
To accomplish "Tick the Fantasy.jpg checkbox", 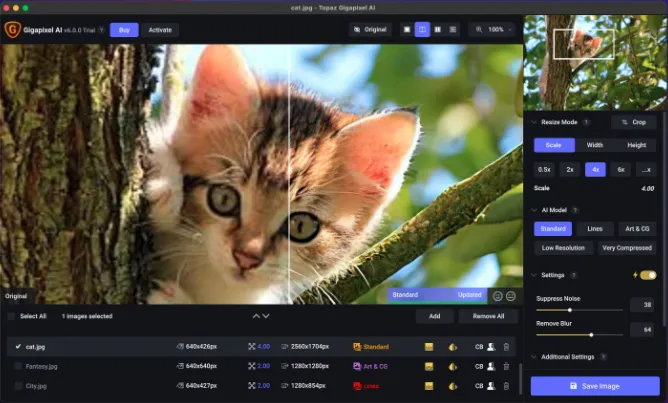I will (x=18, y=366).
